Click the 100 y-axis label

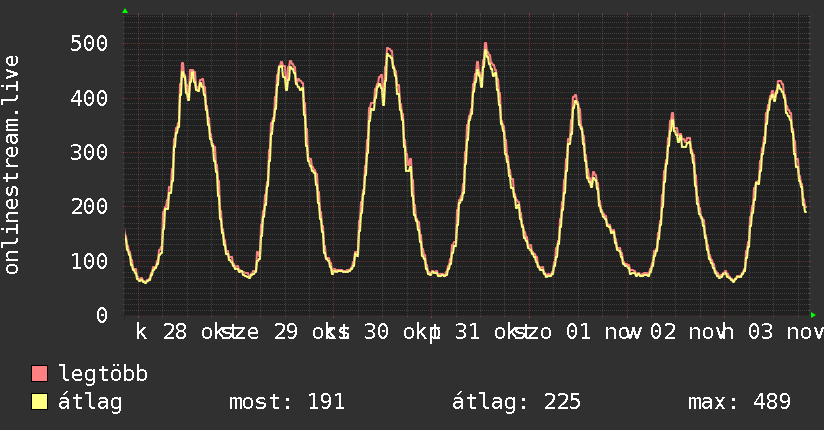(x=89, y=261)
